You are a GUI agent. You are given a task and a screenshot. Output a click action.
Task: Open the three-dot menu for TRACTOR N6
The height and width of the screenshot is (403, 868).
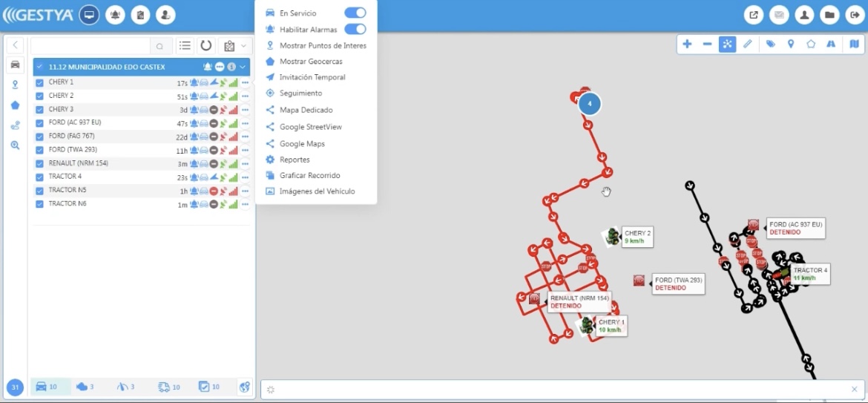(x=245, y=205)
